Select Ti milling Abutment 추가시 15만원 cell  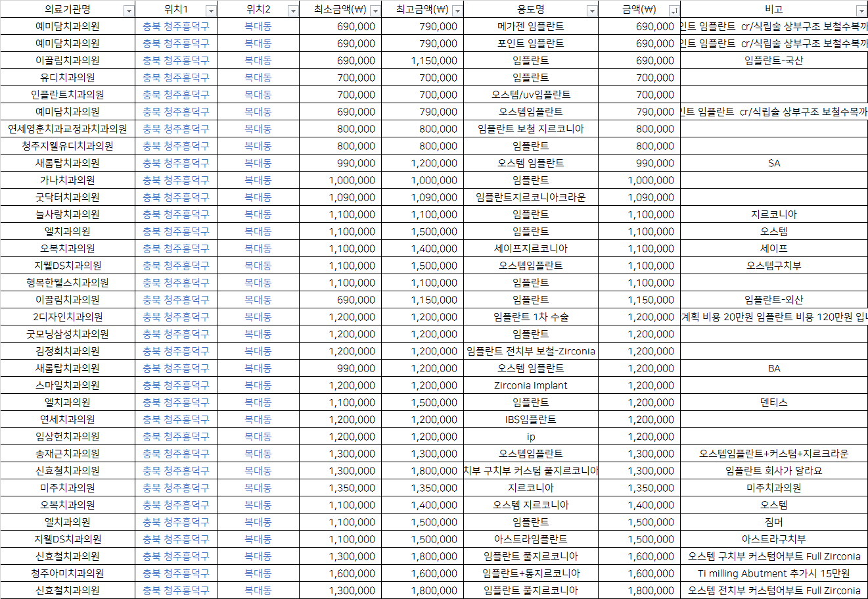pos(774,573)
